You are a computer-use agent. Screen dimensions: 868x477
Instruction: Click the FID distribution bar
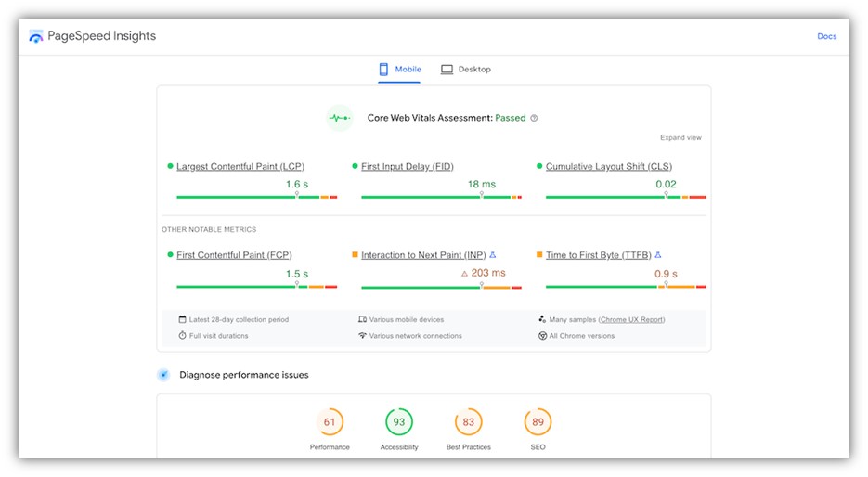[441, 197]
